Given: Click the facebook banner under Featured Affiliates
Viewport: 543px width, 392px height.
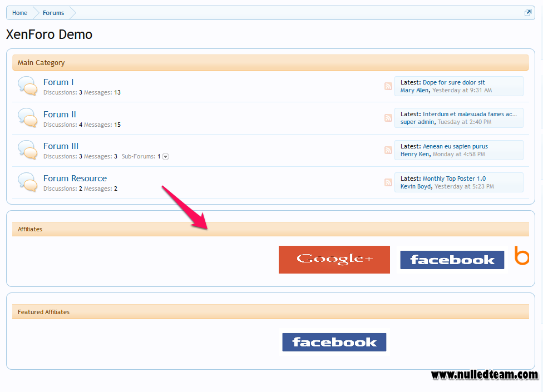Looking at the screenshot, I should point(334,342).
